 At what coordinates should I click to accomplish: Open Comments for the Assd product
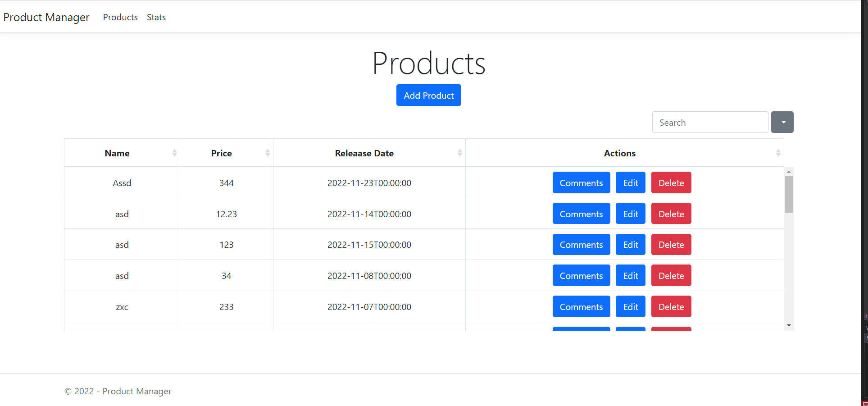581,182
